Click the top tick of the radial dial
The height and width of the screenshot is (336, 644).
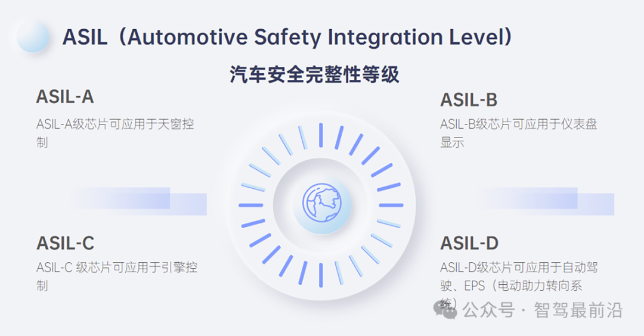321,135
